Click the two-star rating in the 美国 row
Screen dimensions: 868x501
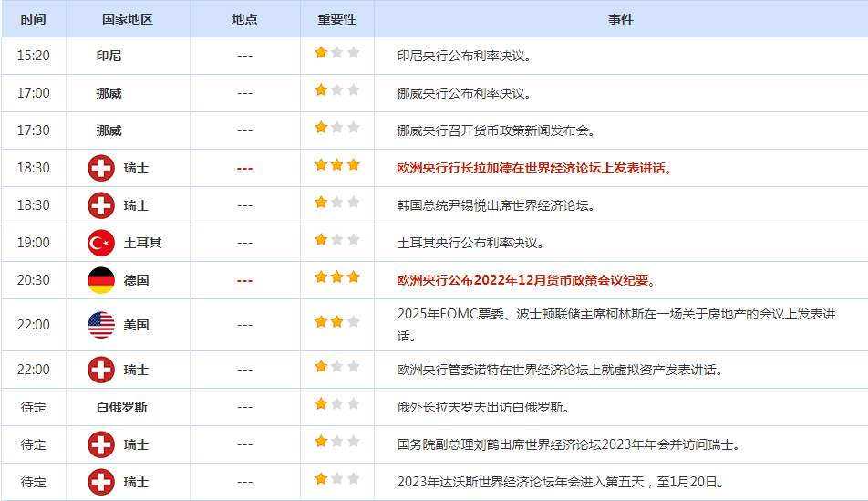click(x=337, y=321)
